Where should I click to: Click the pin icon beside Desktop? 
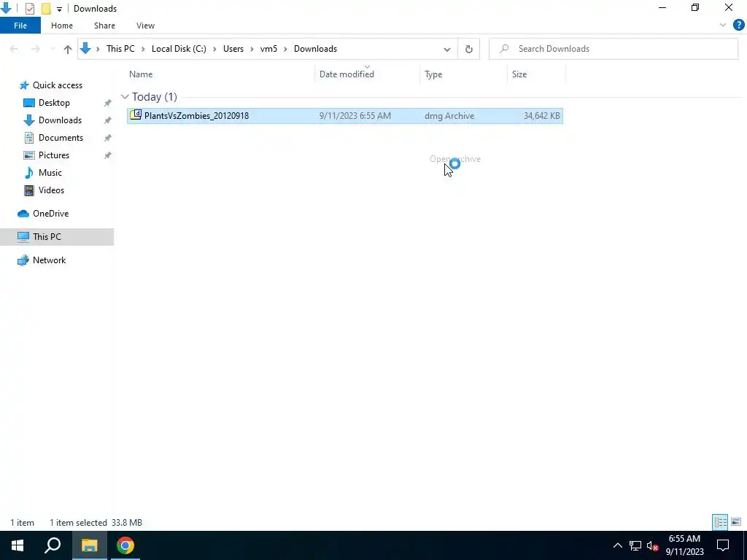pyautogui.click(x=108, y=104)
